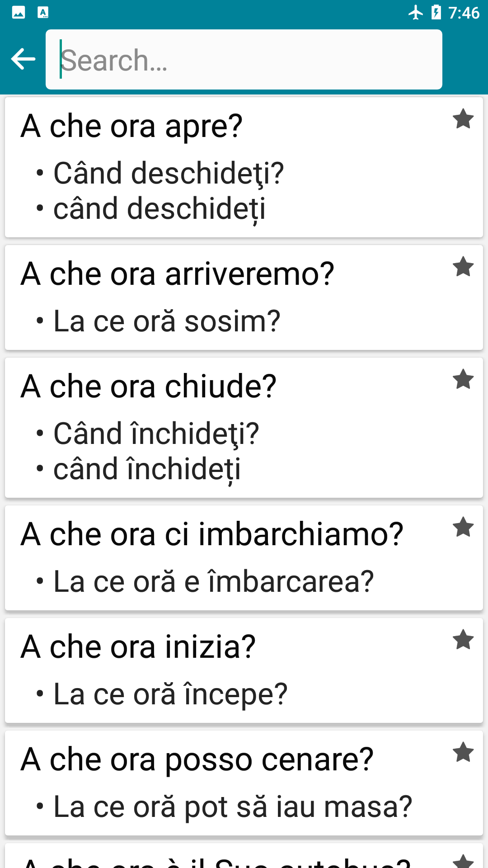Image resolution: width=488 pixels, height=868 pixels.
Task: Mark 'A che ora inizia?' as favorite
Action: coord(463,640)
